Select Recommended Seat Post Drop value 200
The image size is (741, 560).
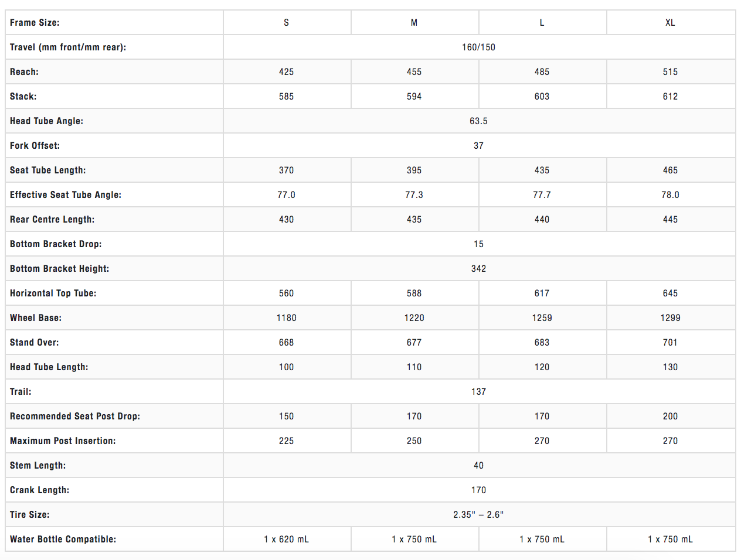point(670,416)
